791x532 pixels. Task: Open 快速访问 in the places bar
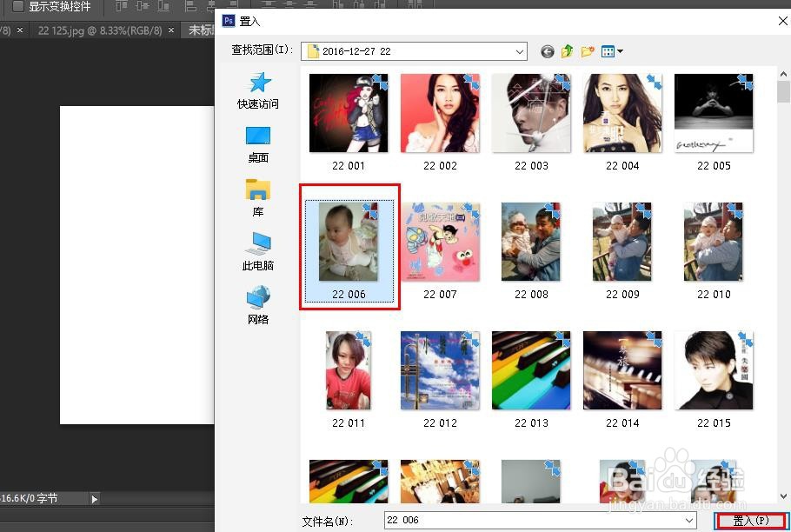(x=258, y=90)
